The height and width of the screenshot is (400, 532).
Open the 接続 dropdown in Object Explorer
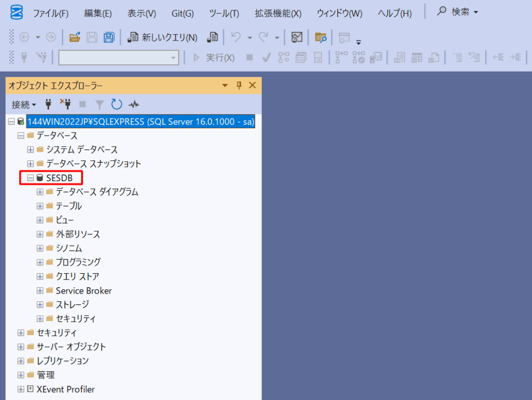click(24, 104)
